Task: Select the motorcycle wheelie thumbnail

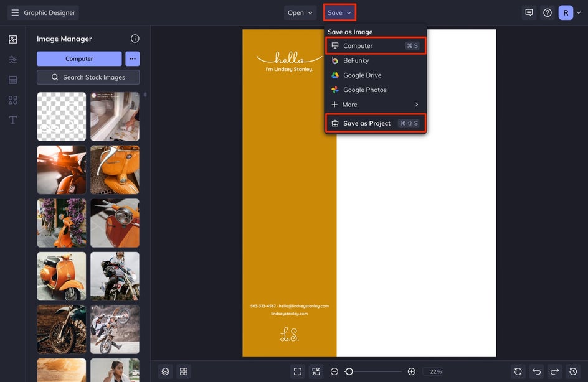Action: pyautogui.click(x=115, y=329)
